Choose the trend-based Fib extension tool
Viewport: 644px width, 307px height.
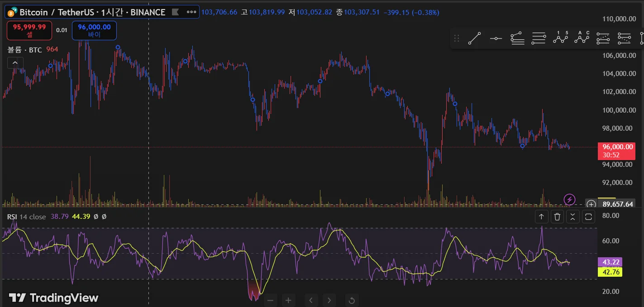517,38
